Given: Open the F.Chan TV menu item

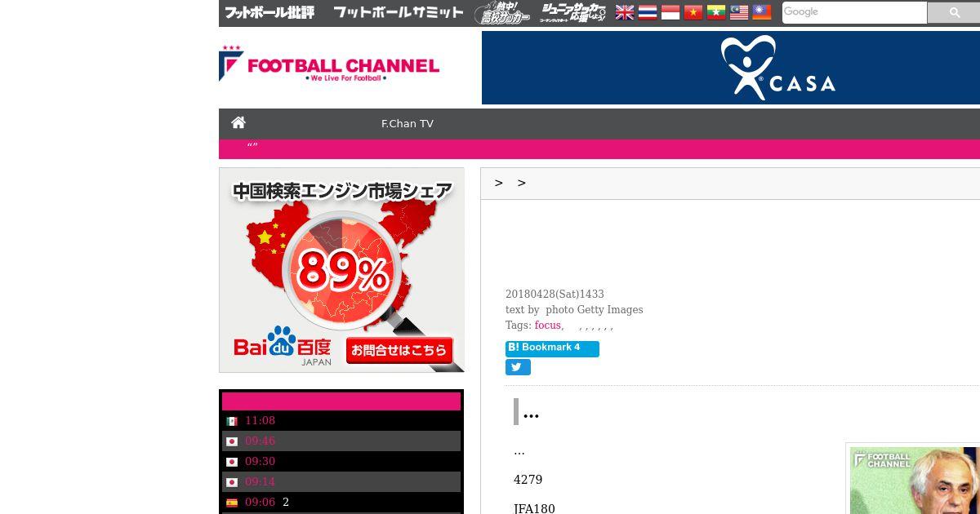Looking at the screenshot, I should [408, 124].
